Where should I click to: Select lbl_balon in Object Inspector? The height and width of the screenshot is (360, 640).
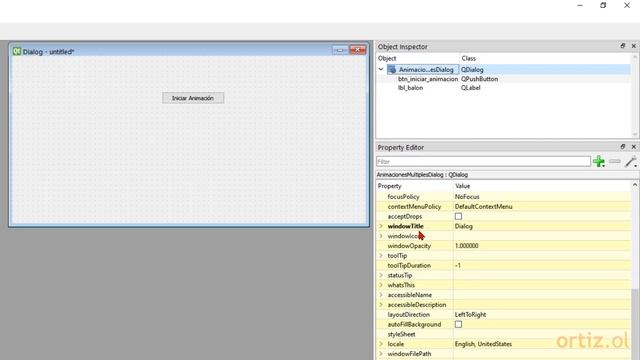pos(410,88)
